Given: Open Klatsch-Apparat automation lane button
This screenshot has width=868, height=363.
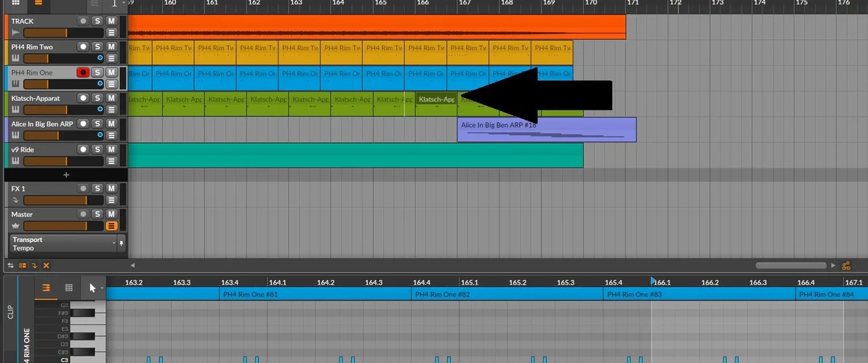Looking at the screenshot, I should [111, 110].
